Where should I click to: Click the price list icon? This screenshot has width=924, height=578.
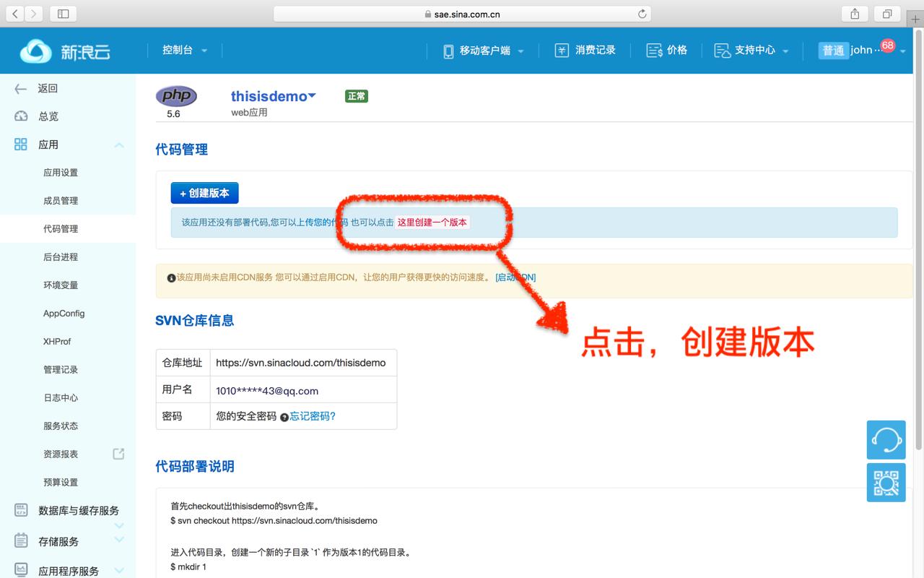coord(654,51)
